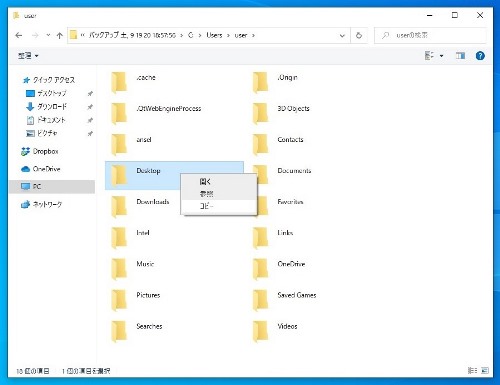Click user in the address breadcrumb
This screenshot has width=500, height=385.
(x=241, y=35)
